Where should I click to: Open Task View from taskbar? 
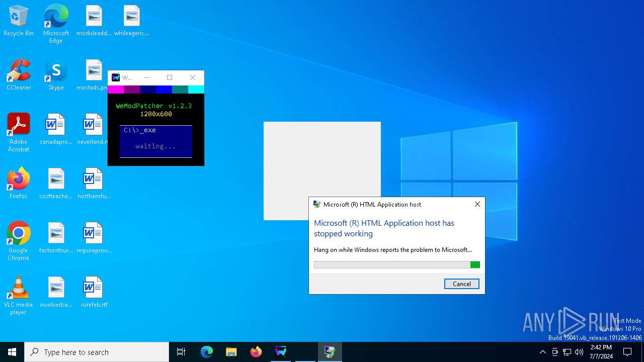click(181, 352)
